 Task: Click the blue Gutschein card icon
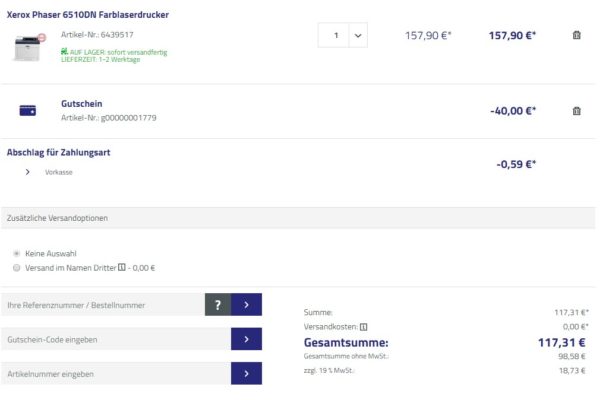[x=28, y=111]
